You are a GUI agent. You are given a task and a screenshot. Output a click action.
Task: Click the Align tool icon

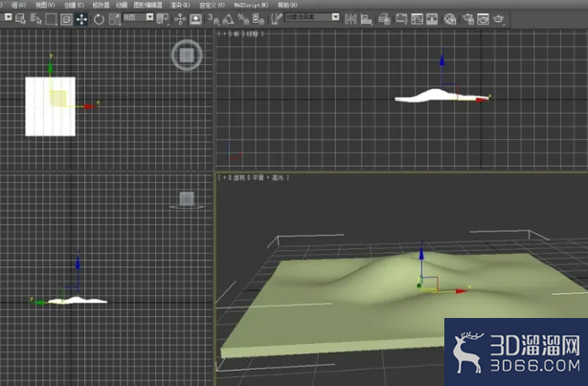pyautogui.click(x=367, y=19)
